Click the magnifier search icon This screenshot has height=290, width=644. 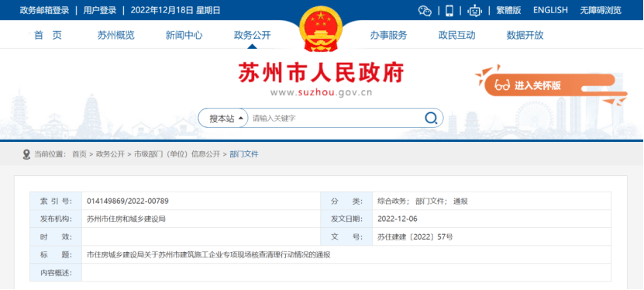[x=430, y=119]
